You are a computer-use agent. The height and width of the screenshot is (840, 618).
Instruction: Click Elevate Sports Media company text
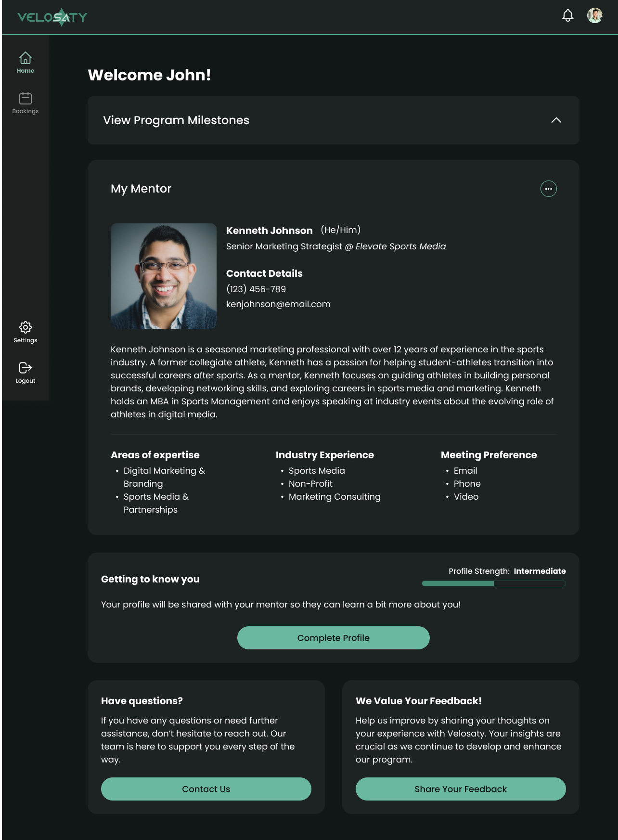[x=400, y=246]
